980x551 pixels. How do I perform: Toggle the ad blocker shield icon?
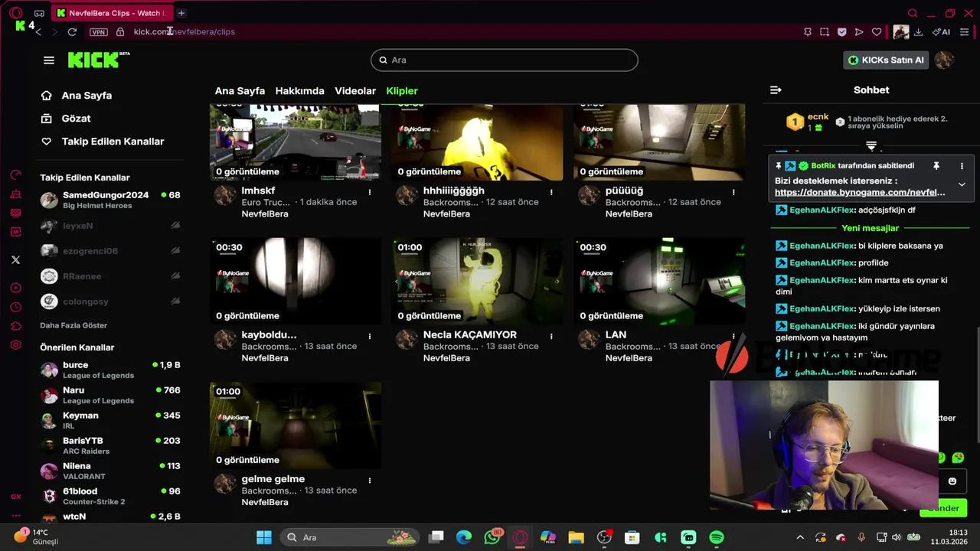[x=841, y=32]
